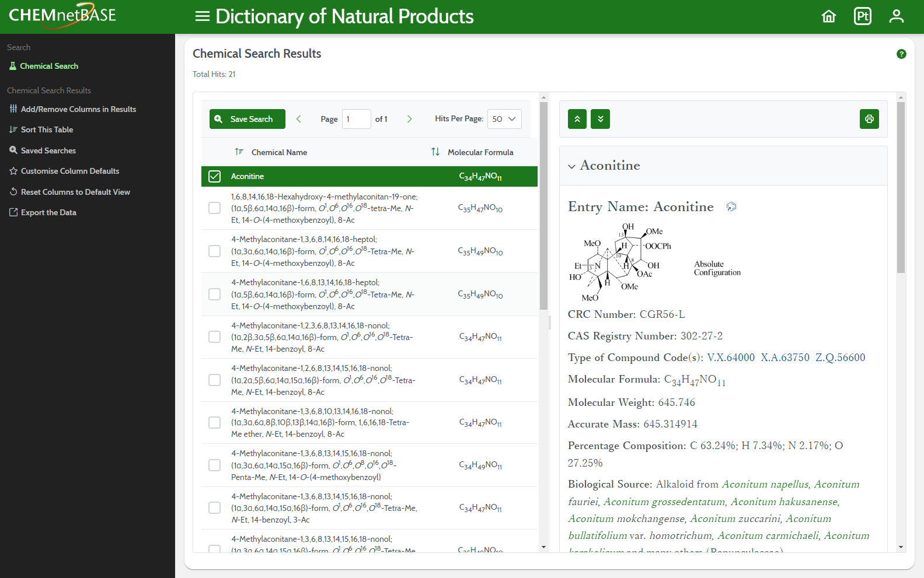Check the 4-Methylaconitane-1,3,6,8,10,13,14,16,18-nonol row checkbox
The image size is (924, 578).
click(215, 422)
